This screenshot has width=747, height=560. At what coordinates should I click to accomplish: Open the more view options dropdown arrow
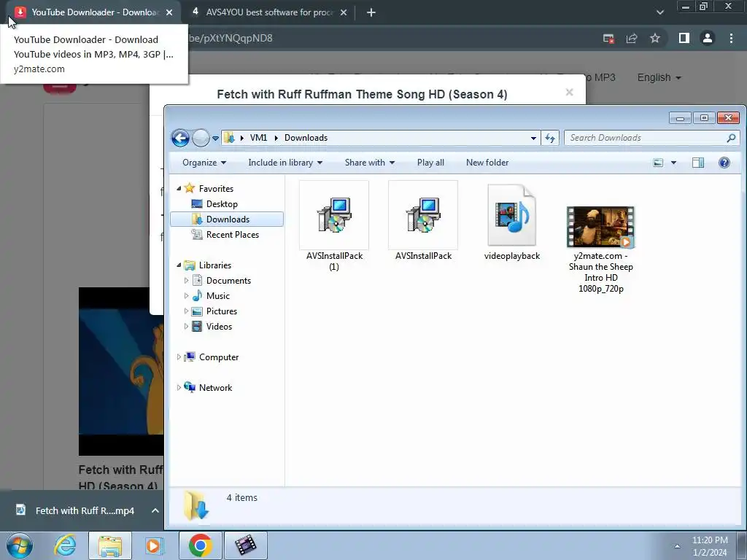[x=673, y=163]
